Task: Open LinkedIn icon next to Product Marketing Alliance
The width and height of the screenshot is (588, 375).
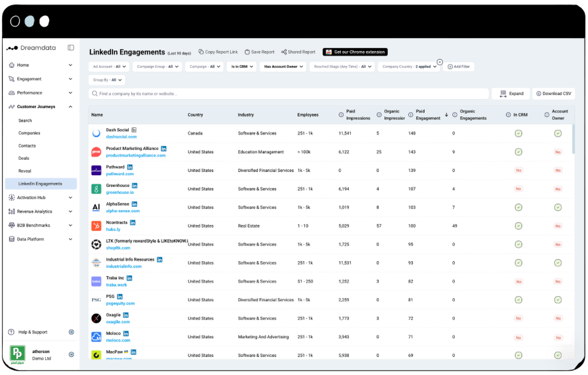Action: tap(163, 149)
